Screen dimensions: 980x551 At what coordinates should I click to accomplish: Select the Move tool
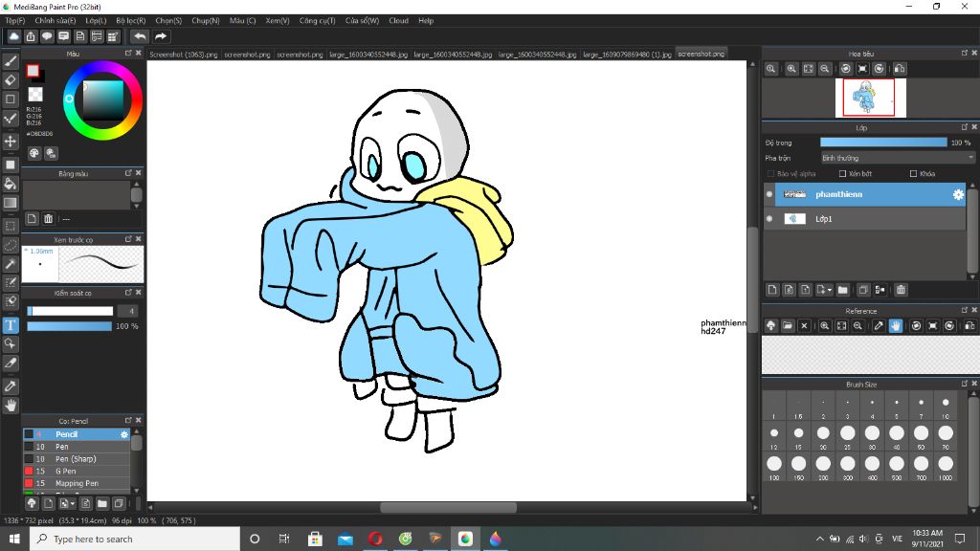[x=11, y=142]
